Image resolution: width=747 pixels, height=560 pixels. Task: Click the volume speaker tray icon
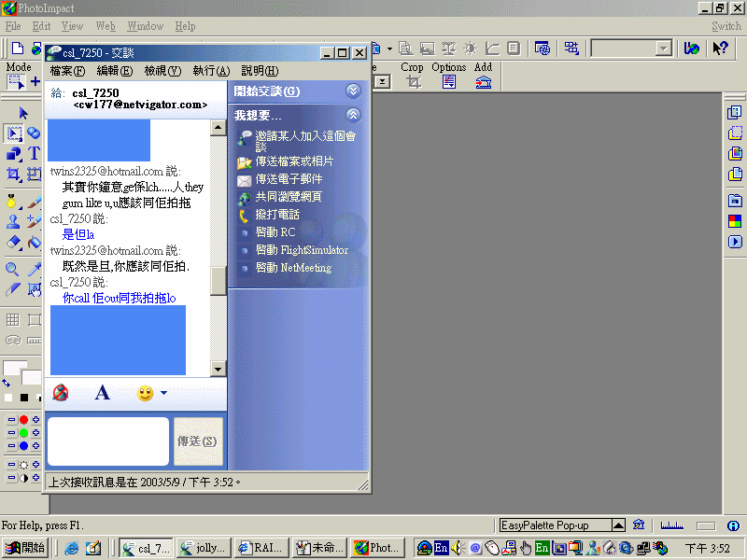click(458, 548)
